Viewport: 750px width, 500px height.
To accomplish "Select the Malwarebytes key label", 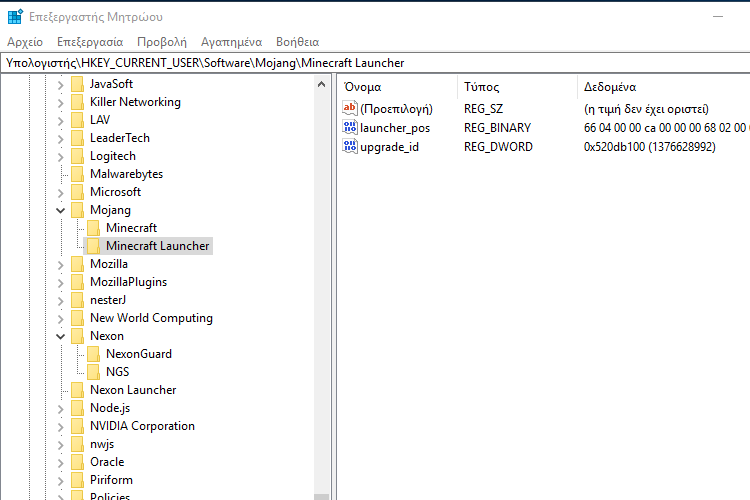I will [x=126, y=174].
